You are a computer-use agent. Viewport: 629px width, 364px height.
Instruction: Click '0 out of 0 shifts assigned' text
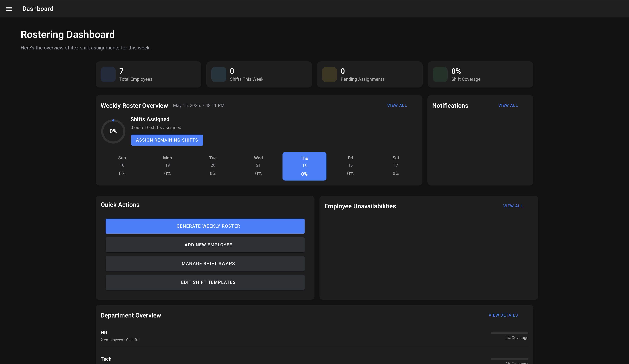(x=156, y=127)
